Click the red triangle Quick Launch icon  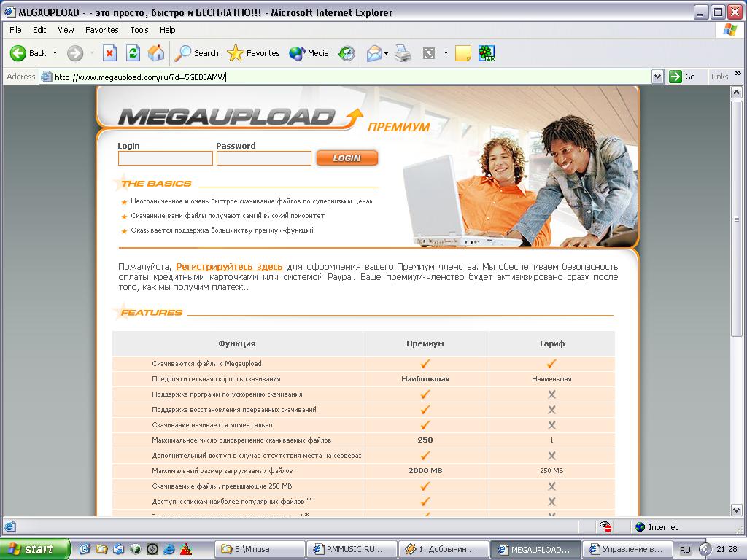coord(186,549)
